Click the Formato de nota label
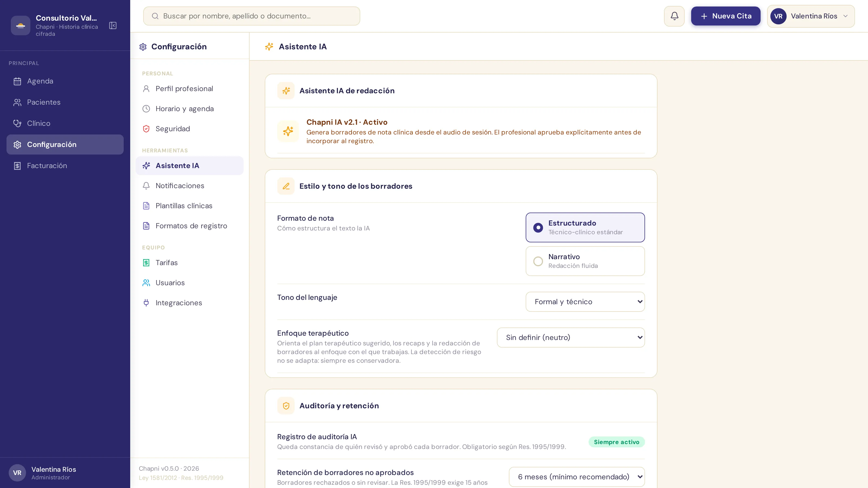Image resolution: width=868 pixels, height=488 pixels. pos(305,218)
